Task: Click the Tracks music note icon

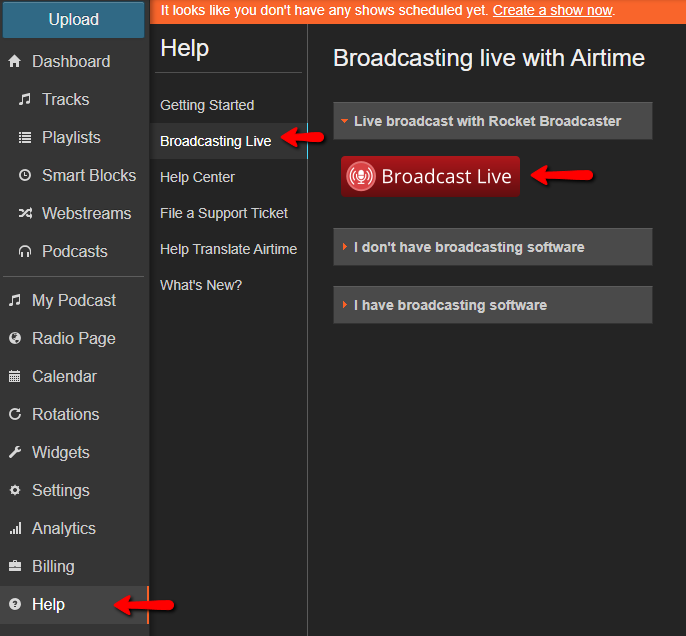Action: [x=24, y=99]
